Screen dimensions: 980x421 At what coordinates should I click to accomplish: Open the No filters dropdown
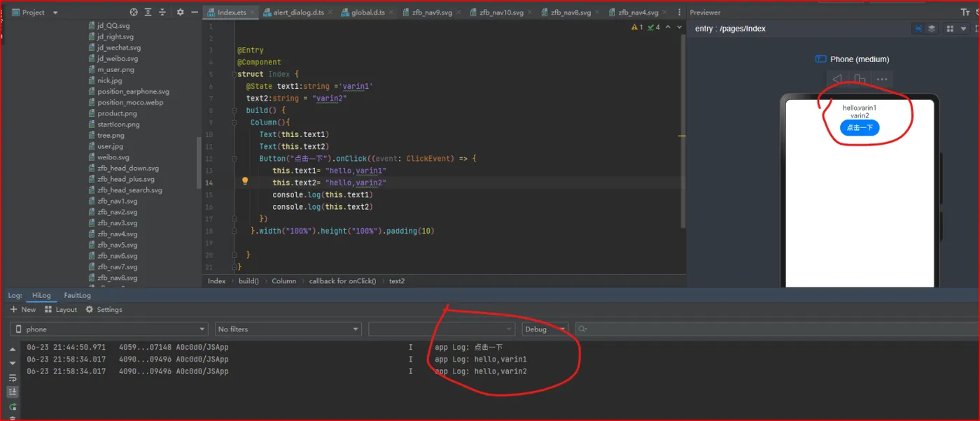[x=288, y=329]
